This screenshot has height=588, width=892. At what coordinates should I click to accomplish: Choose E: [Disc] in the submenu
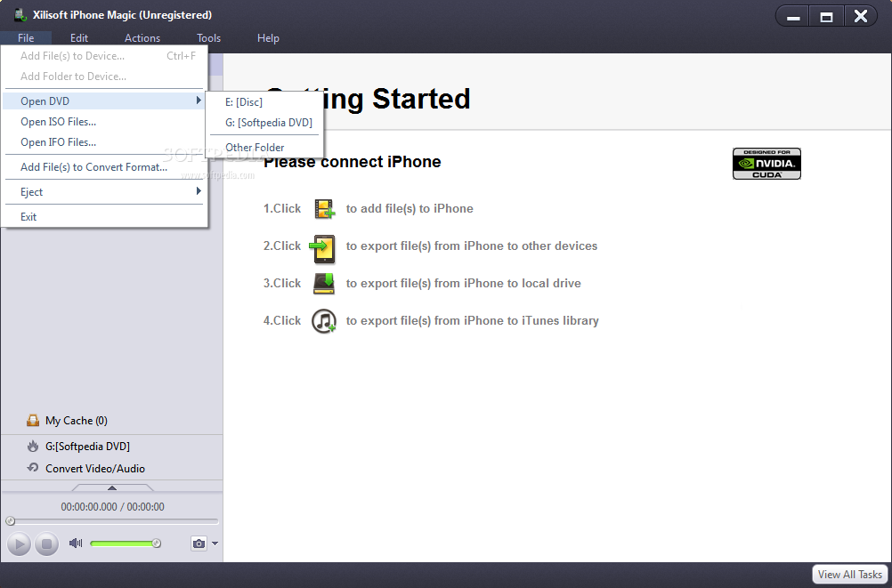click(x=264, y=102)
